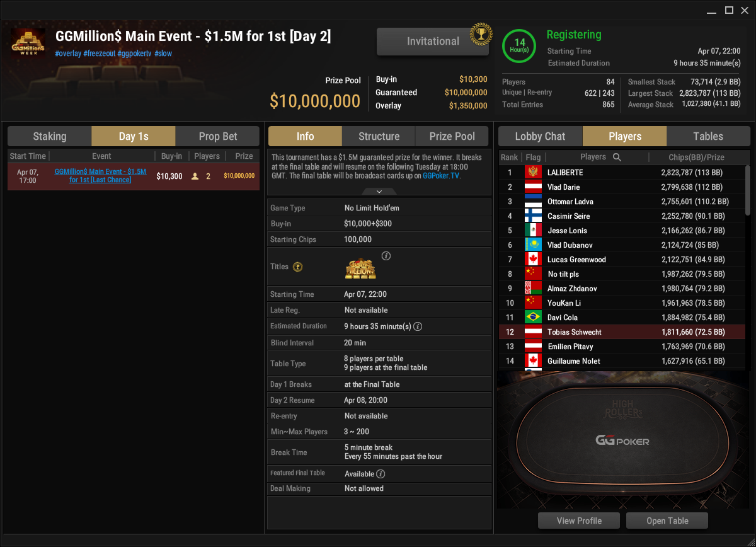
Task: Expand the tournament description chevron
Action: tap(379, 191)
